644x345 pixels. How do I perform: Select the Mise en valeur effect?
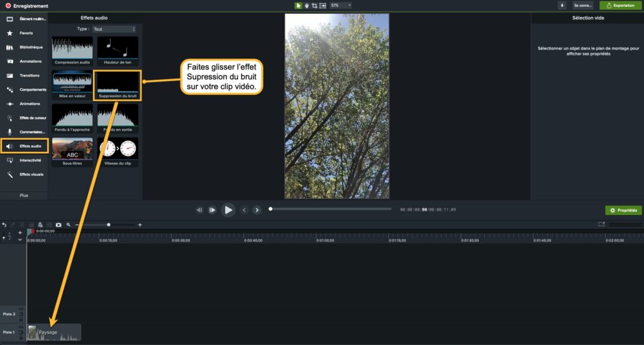(x=72, y=84)
